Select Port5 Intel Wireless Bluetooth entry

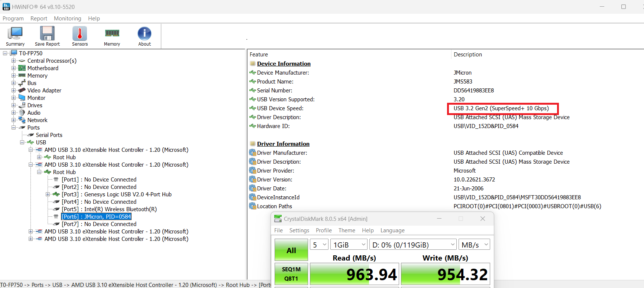coord(109,209)
